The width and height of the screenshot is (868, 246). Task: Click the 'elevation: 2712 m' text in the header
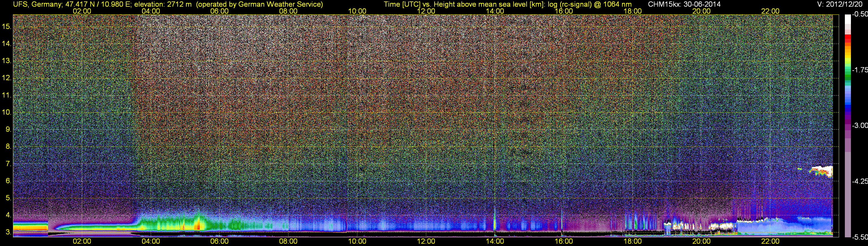[x=163, y=4]
